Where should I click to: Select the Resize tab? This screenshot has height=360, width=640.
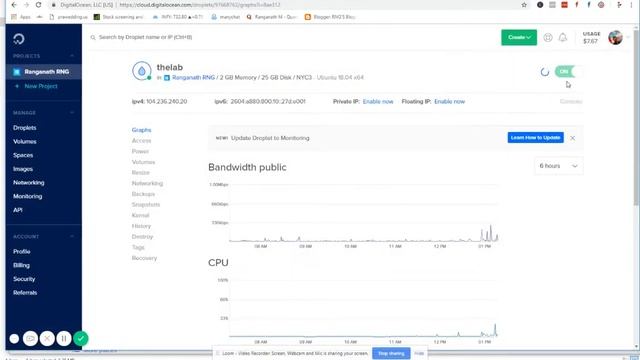click(140, 173)
